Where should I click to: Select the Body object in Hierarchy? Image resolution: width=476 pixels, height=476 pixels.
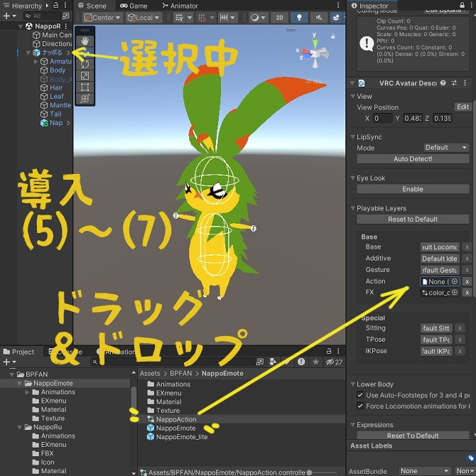[58, 70]
